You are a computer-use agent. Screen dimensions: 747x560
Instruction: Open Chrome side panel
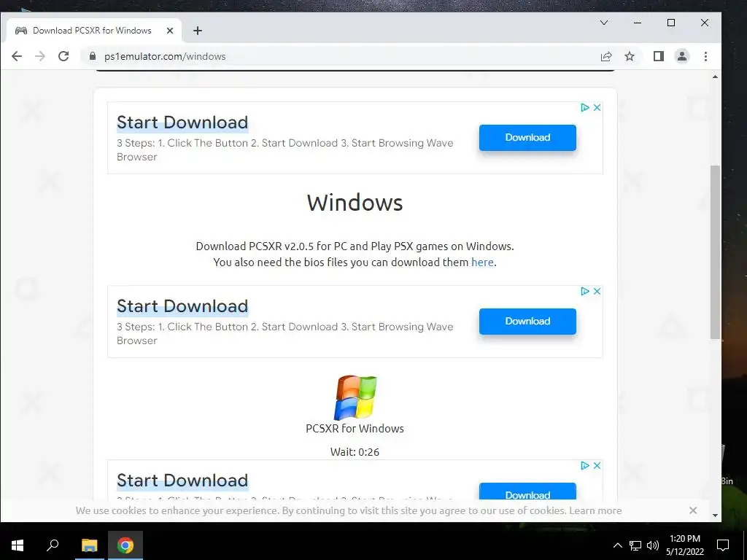pyautogui.click(x=659, y=56)
